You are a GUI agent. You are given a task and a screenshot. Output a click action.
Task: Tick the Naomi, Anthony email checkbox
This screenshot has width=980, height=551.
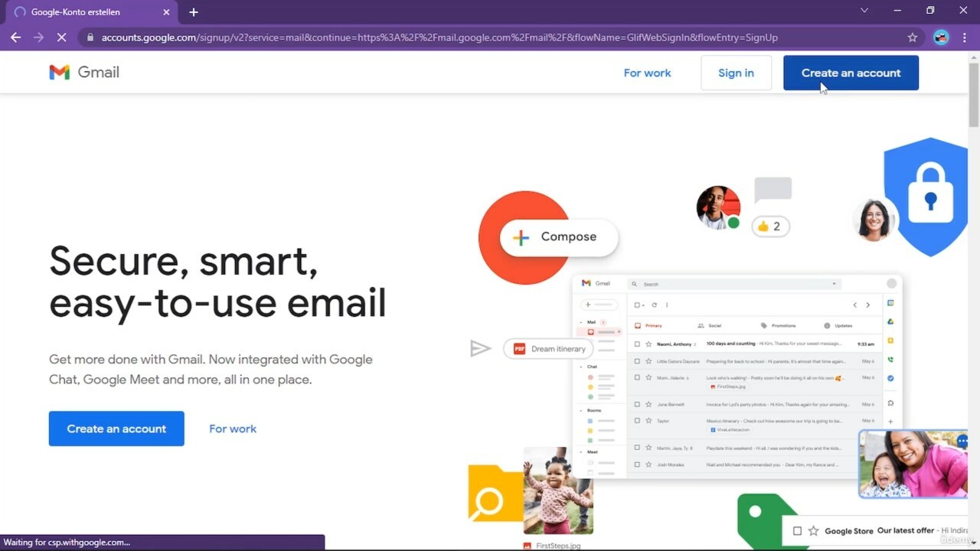click(x=637, y=344)
